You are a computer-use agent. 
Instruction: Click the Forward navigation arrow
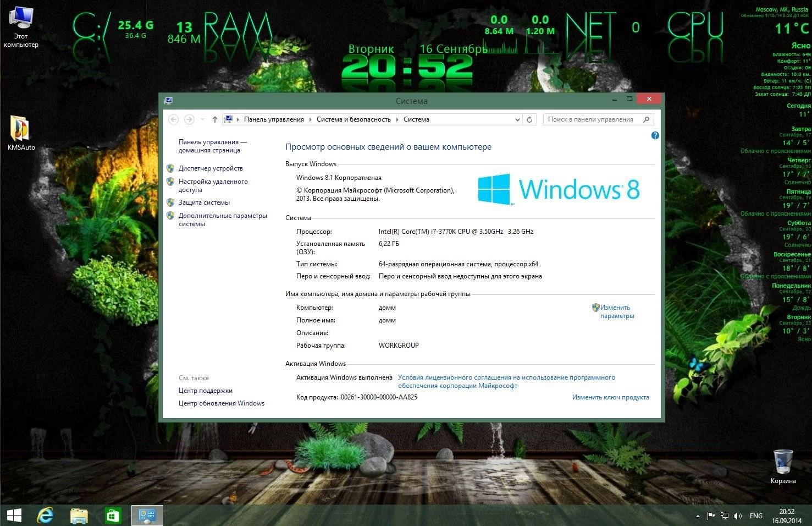click(x=189, y=119)
